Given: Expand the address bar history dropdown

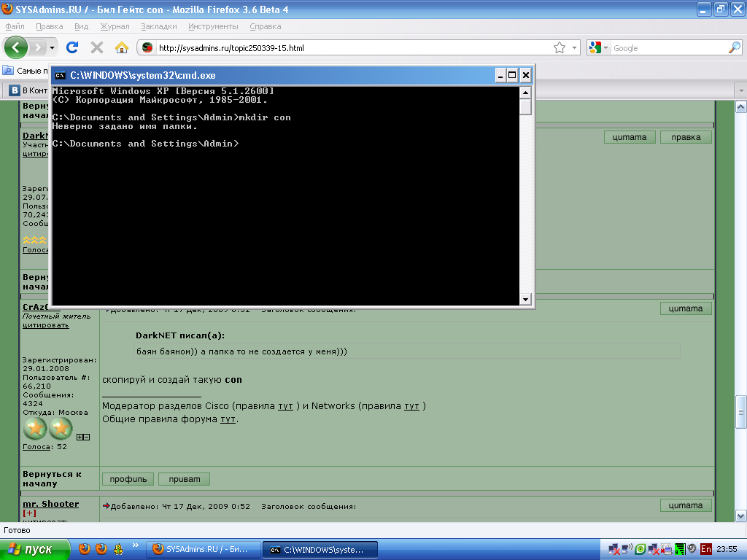Looking at the screenshot, I should click(574, 47).
